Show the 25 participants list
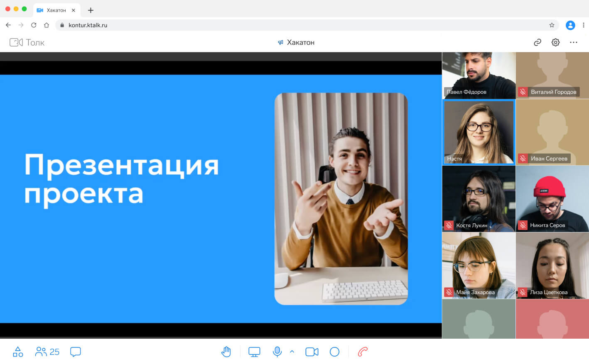Image resolution: width=589 pixels, height=364 pixels. 47,352
